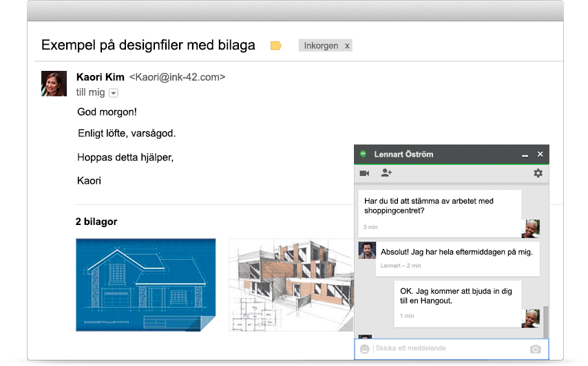The height and width of the screenshot is (366, 588).
Task: Click the chat window scrollbar
Action: [x=545, y=321]
